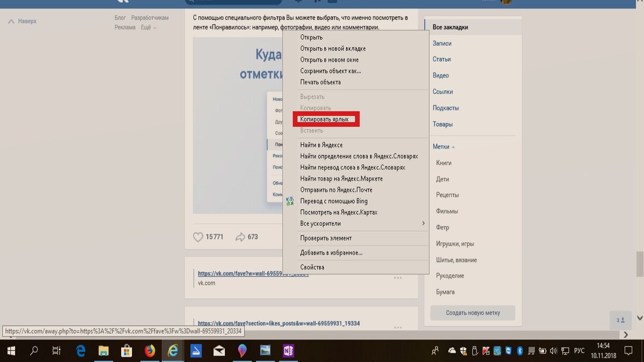
Task: Click the OneDrive cloud tray icon
Action: pos(452,351)
